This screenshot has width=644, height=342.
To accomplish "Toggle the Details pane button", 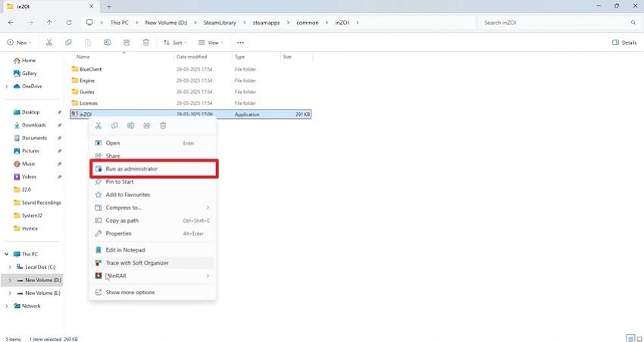I will [624, 42].
